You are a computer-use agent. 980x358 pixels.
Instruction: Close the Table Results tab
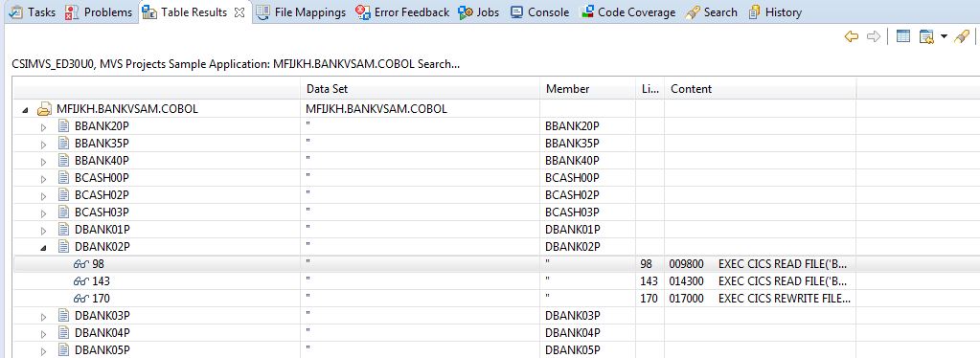(x=239, y=12)
